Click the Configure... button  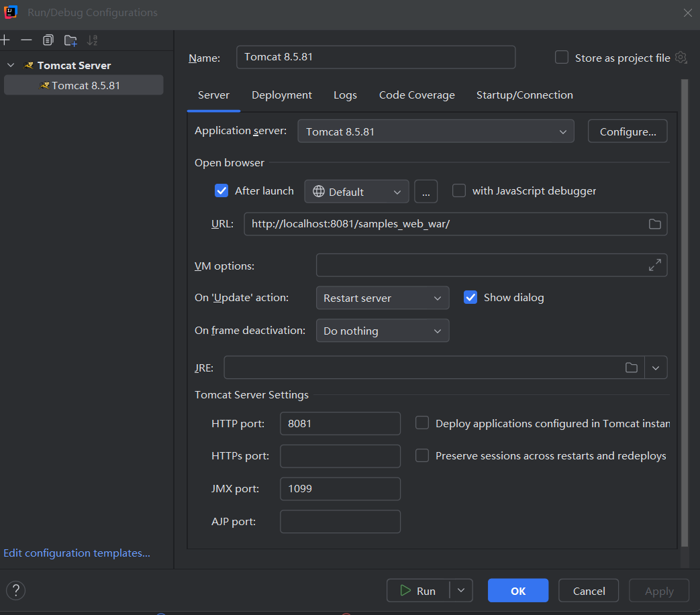tap(628, 131)
